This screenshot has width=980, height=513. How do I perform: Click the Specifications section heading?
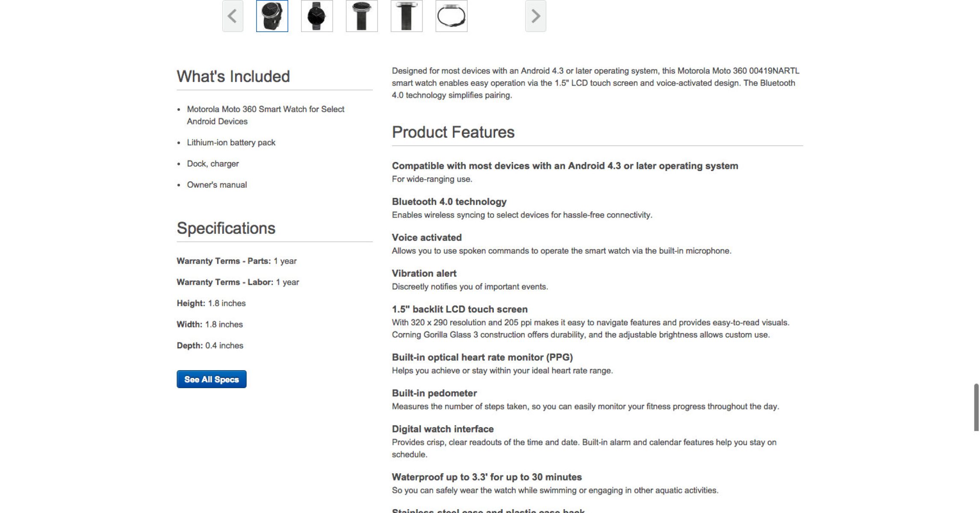(x=226, y=228)
